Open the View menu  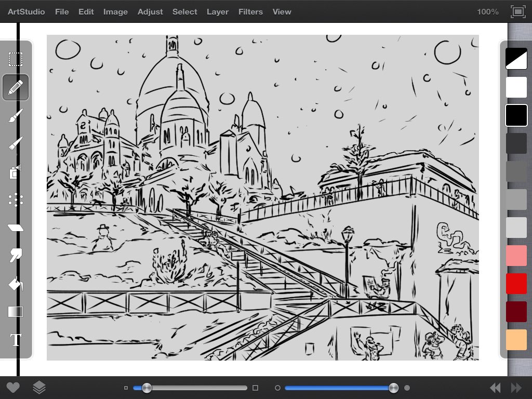point(282,12)
